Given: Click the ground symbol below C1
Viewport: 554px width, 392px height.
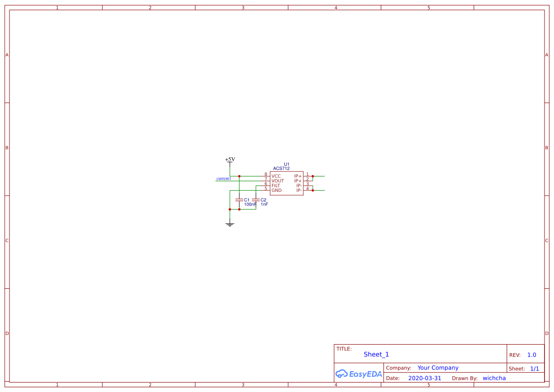Looking at the screenshot, I should [229, 223].
